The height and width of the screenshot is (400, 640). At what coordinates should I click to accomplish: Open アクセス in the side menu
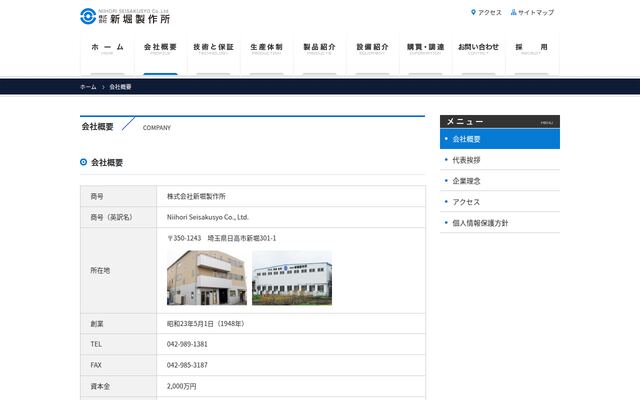(500, 202)
